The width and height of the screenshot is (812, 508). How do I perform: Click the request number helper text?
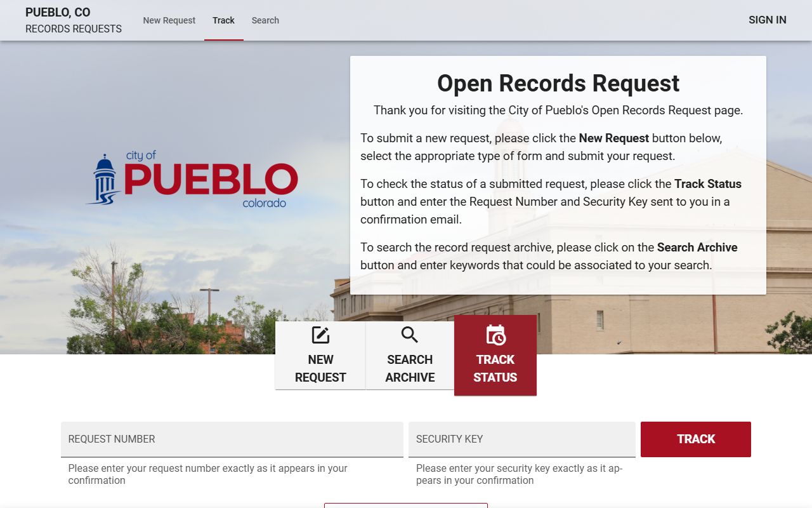208,474
